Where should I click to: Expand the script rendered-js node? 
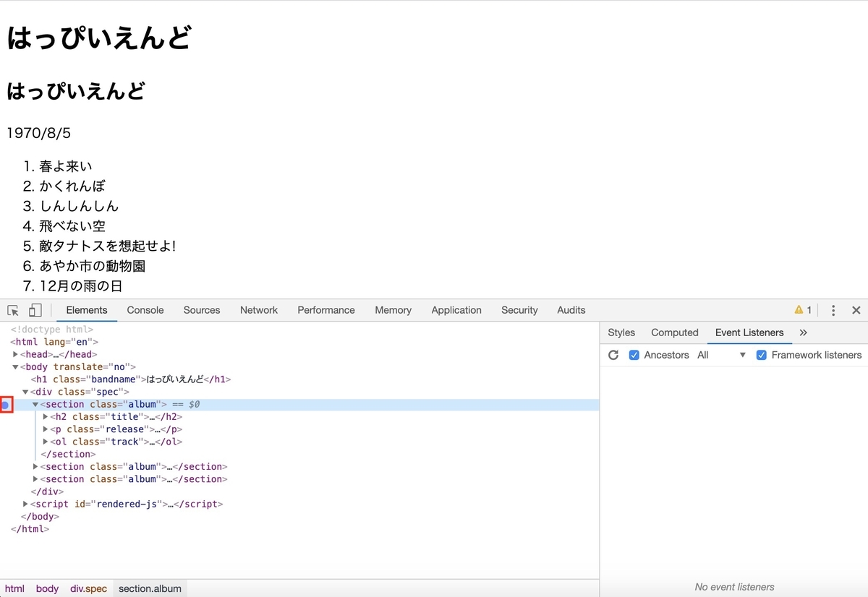click(26, 504)
